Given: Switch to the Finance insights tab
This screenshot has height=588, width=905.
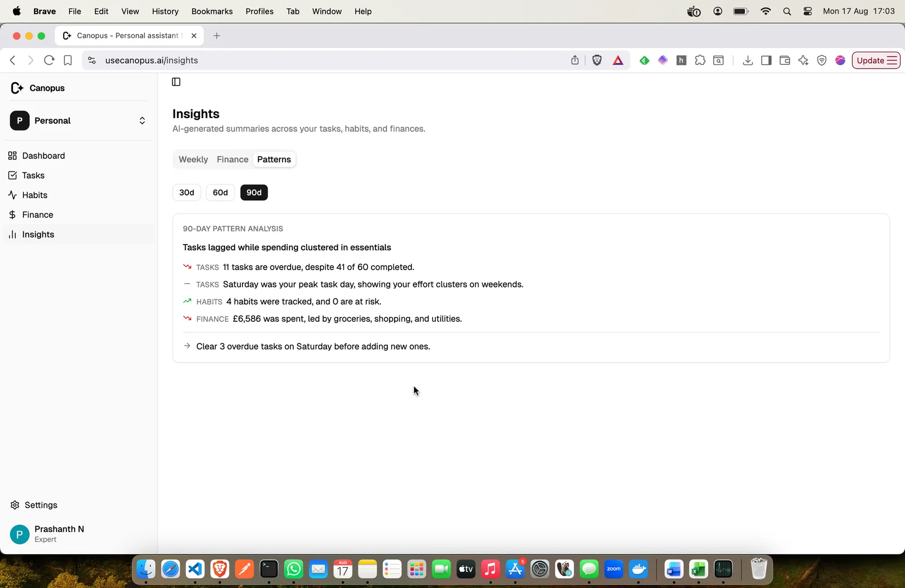Looking at the screenshot, I should tap(233, 160).
